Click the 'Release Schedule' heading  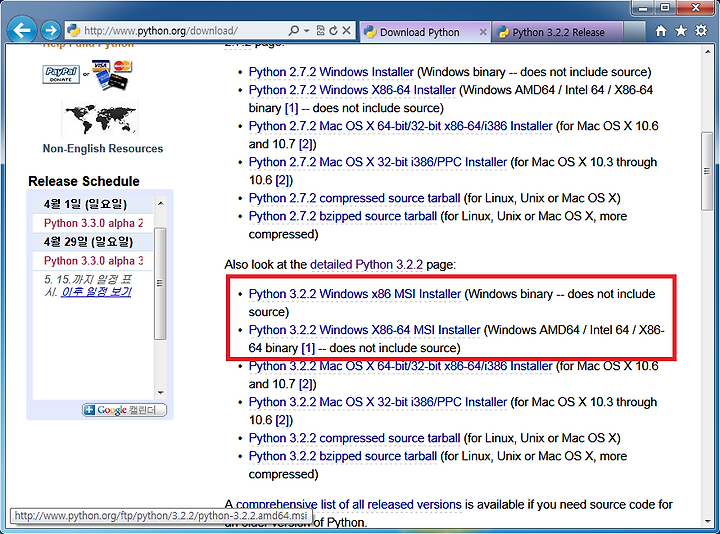click(x=84, y=181)
